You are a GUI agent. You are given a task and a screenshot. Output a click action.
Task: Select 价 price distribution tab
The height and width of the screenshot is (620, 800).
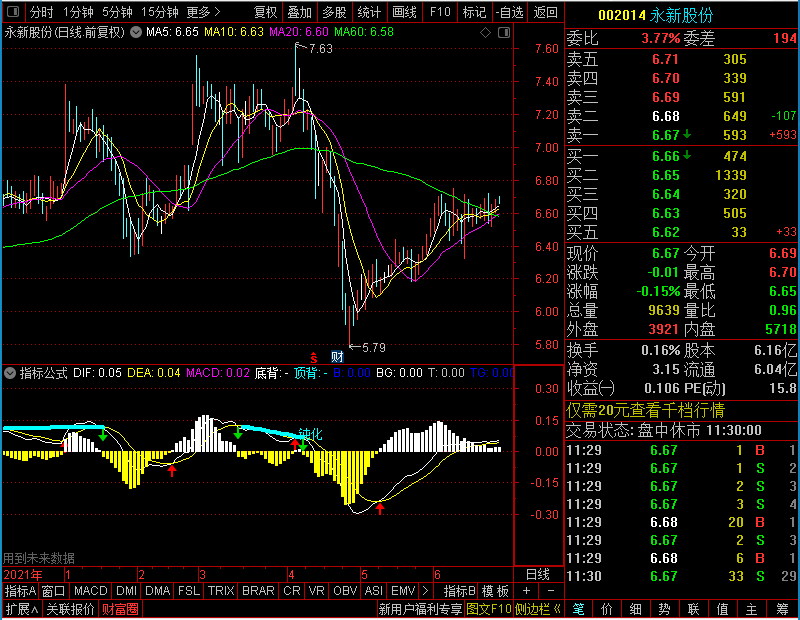(607, 609)
